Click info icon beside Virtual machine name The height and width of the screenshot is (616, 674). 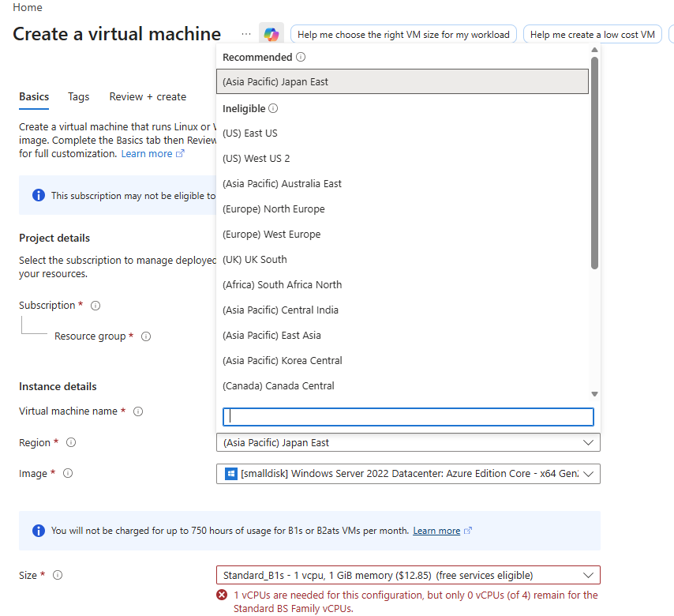coord(138,411)
